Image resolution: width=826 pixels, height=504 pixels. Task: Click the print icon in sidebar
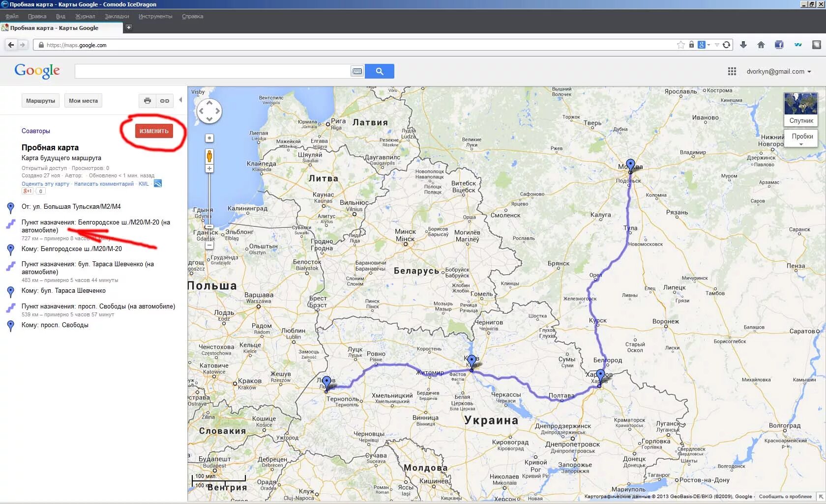point(147,101)
